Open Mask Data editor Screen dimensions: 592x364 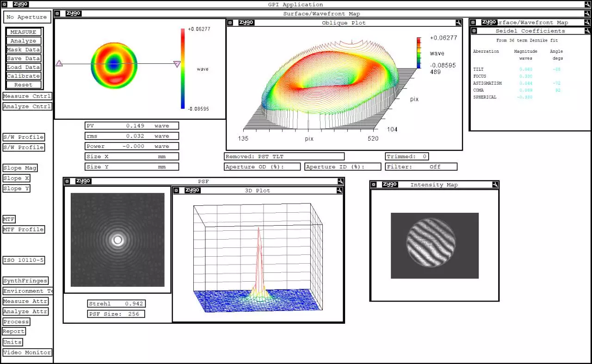[24, 49]
